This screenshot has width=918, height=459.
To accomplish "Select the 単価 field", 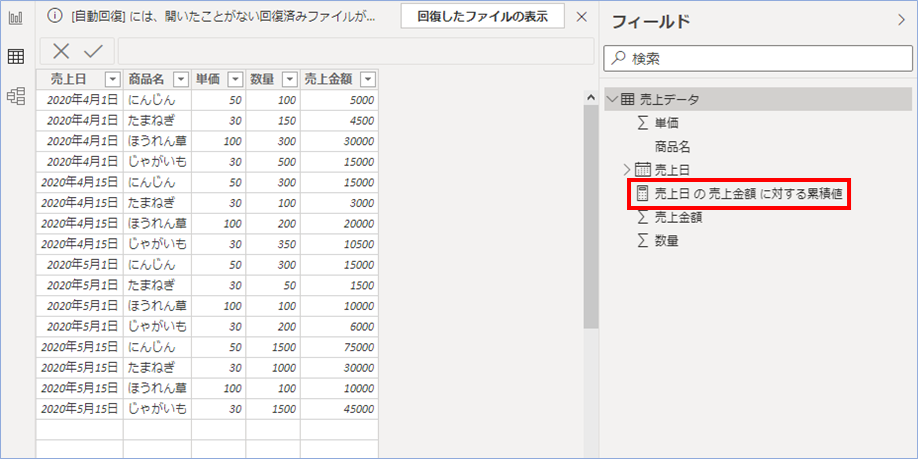I will [x=667, y=123].
